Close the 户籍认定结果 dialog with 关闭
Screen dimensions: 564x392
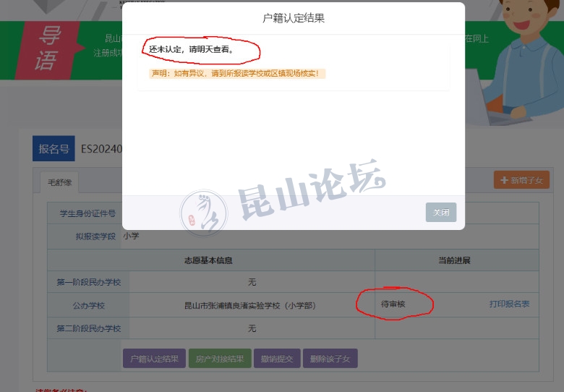pyautogui.click(x=440, y=212)
